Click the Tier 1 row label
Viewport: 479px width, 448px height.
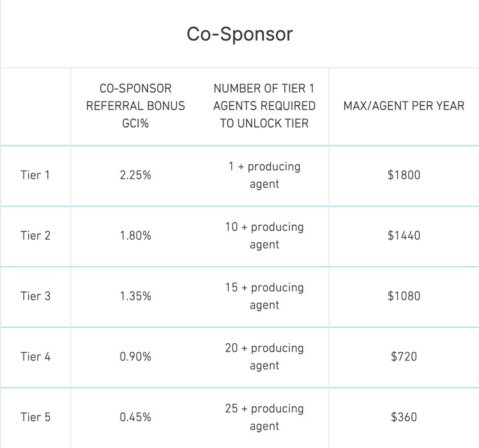(x=35, y=175)
